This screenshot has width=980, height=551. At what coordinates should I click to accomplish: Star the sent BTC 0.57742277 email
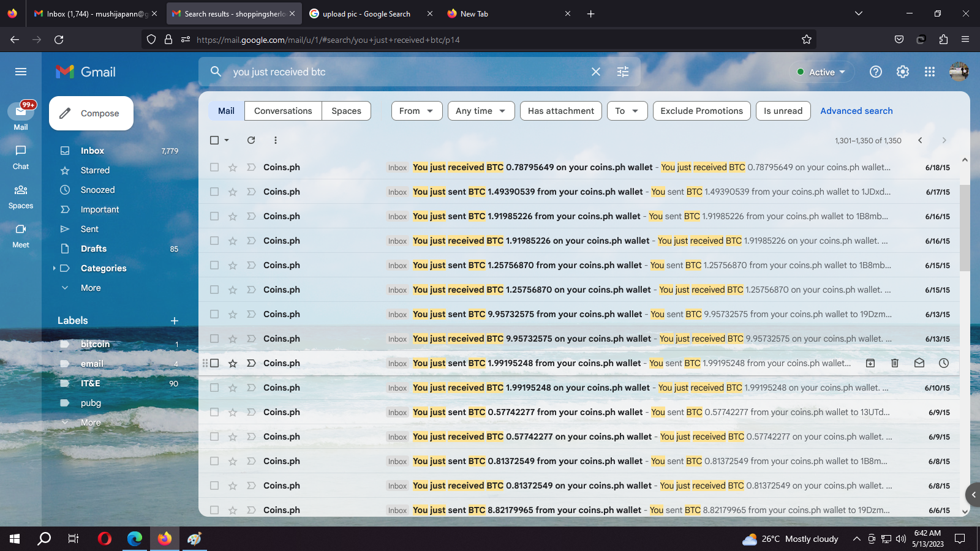pyautogui.click(x=233, y=412)
